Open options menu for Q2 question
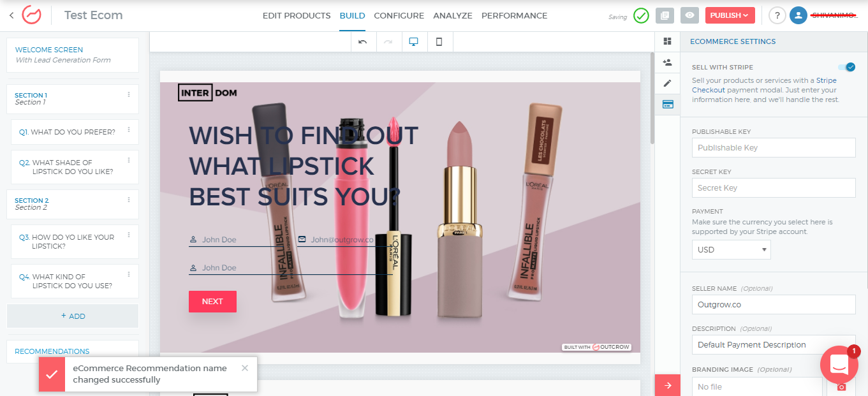Image resolution: width=868 pixels, height=396 pixels. point(128,160)
